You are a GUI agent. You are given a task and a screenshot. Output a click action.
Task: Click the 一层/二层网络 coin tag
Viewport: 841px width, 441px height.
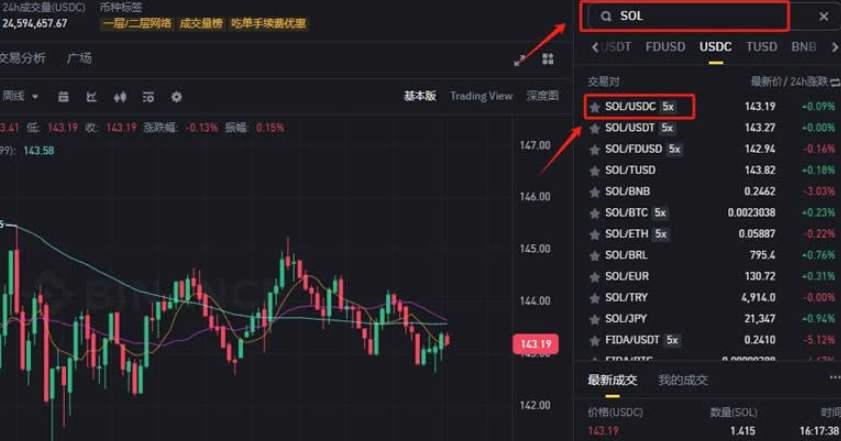pyautogui.click(x=138, y=23)
